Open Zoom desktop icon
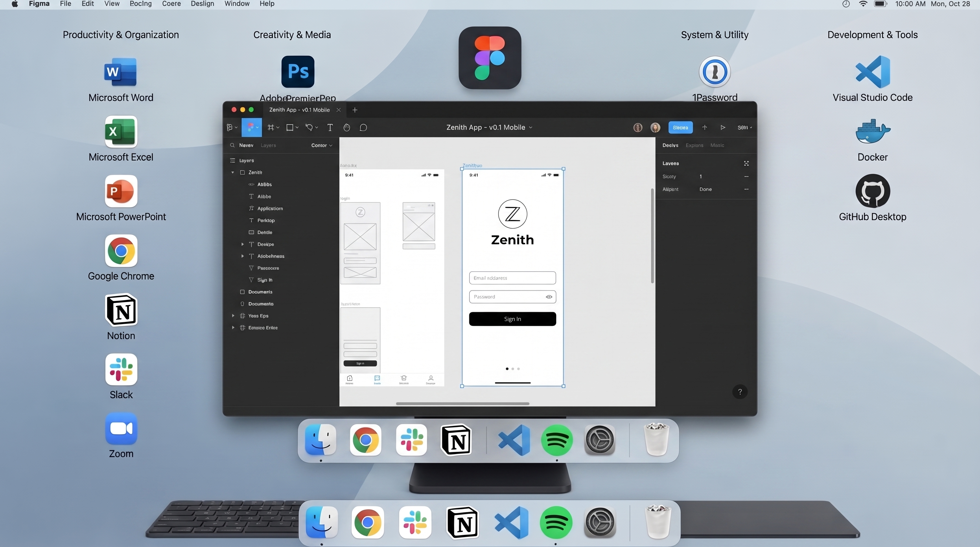980x547 pixels. click(x=121, y=428)
